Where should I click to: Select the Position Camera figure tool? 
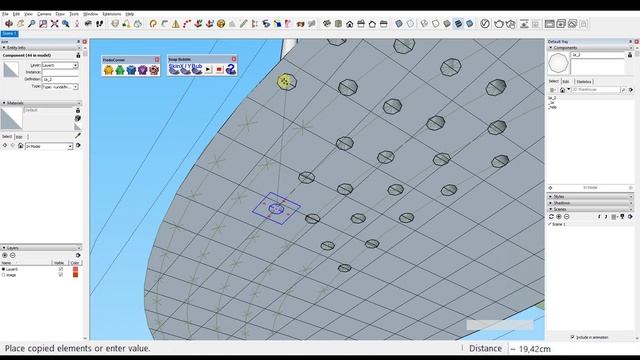77,24
